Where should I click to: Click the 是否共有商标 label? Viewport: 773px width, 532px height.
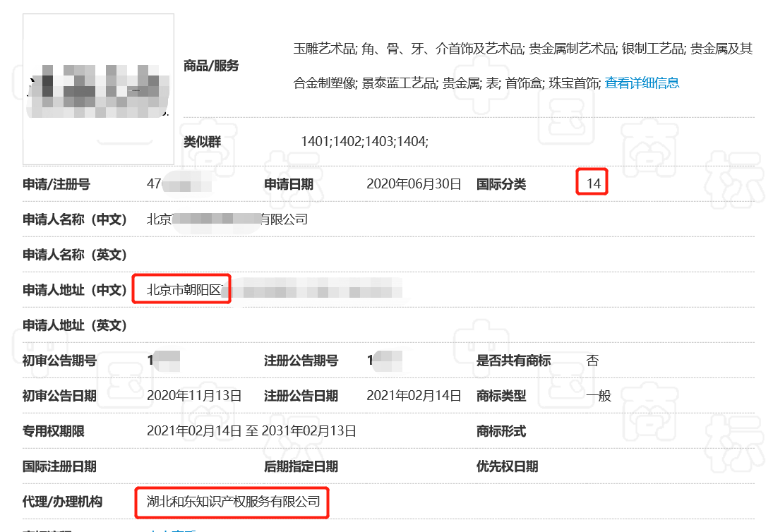[514, 361]
